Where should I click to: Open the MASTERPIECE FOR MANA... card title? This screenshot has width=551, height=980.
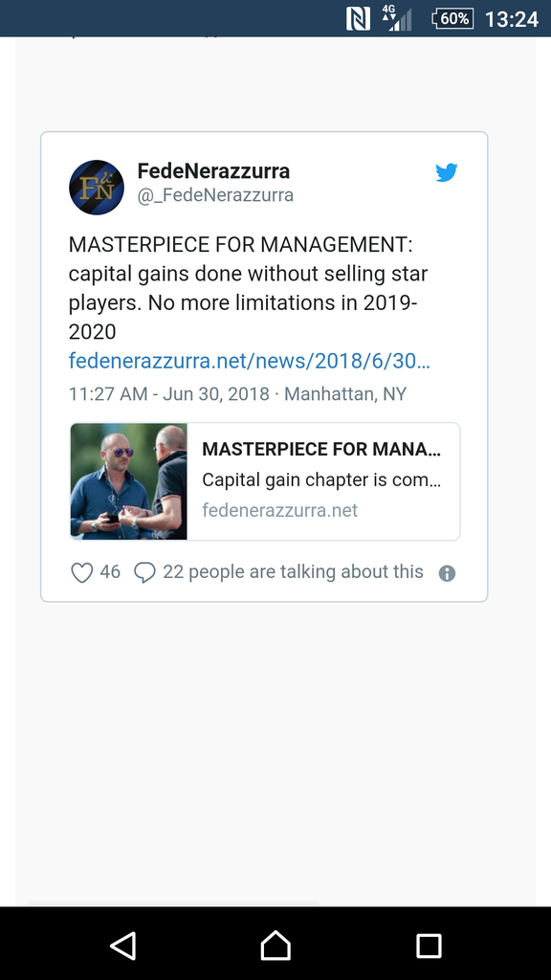(x=321, y=450)
